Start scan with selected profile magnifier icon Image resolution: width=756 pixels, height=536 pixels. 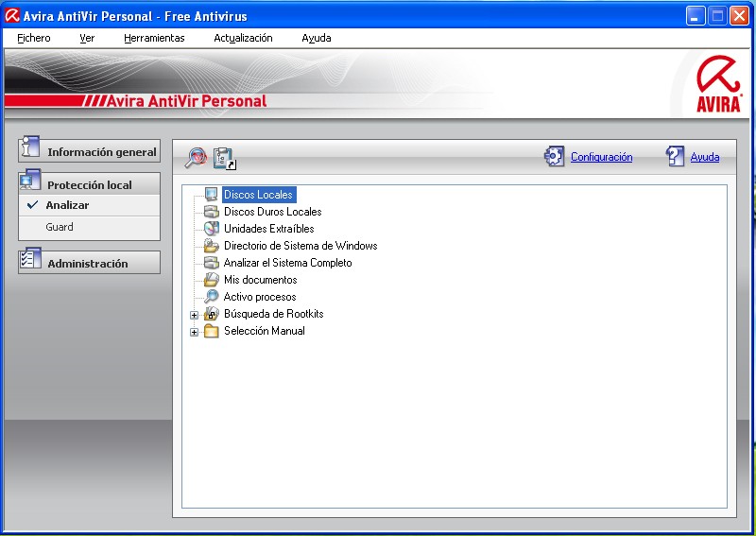click(x=196, y=157)
